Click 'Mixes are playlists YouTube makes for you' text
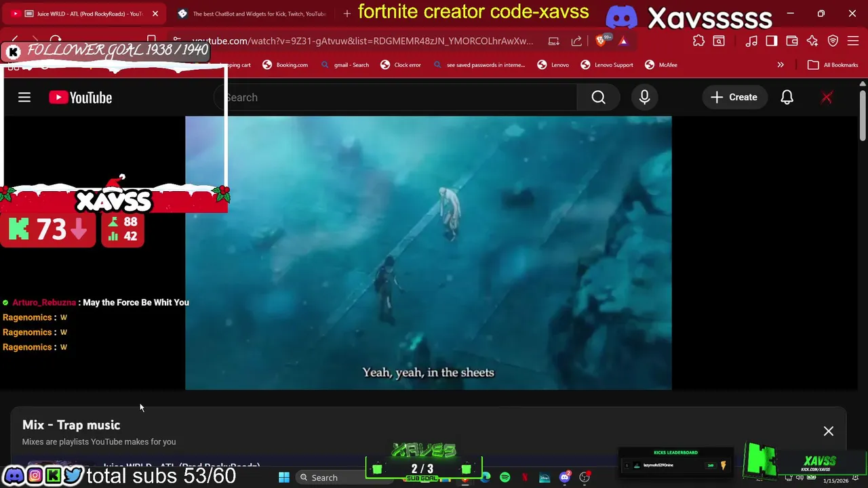The image size is (868, 488). click(x=99, y=442)
